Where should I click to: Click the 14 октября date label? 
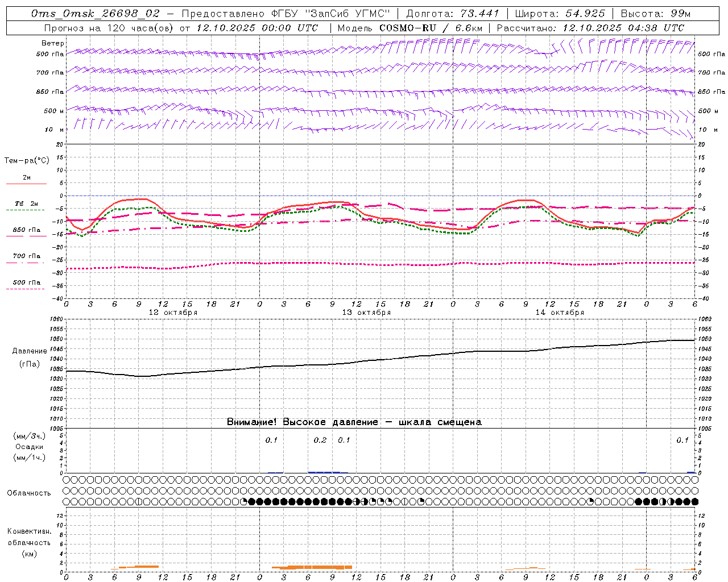click(560, 313)
